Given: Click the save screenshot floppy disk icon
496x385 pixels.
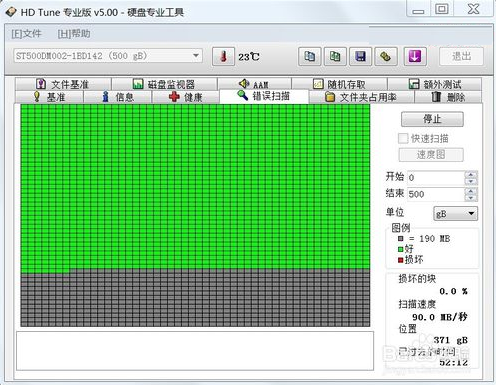Looking at the screenshot, I should click(360, 56).
